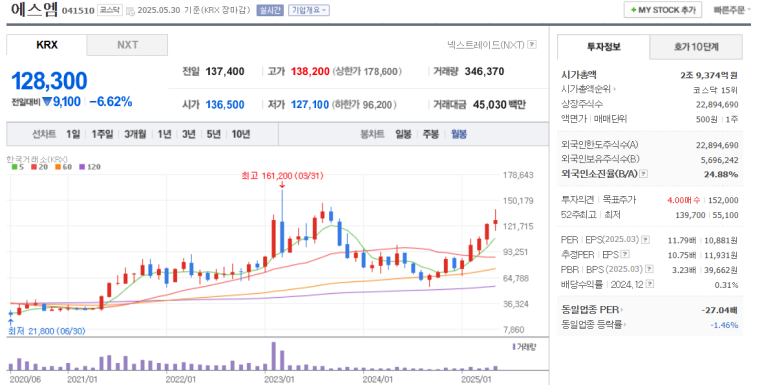
Task: Click help icon beside PBR BPS(2025.03)
Action: (x=649, y=269)
